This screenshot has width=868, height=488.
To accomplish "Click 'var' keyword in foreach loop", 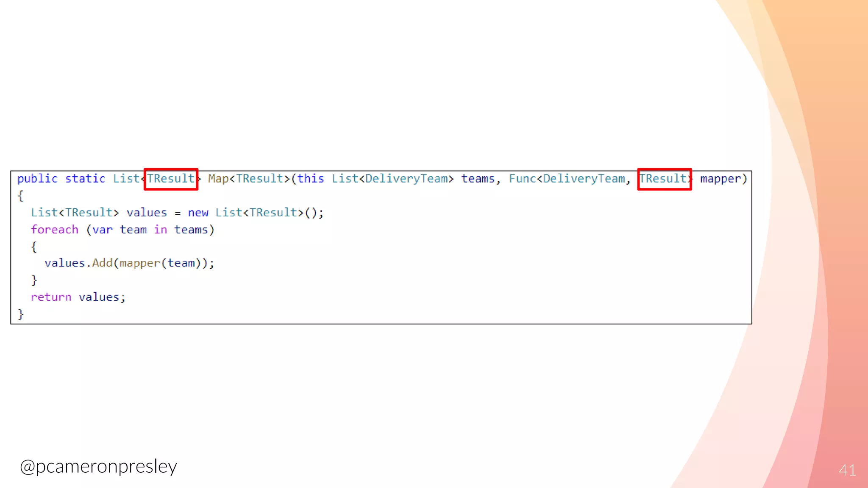I will click(103, 230).
